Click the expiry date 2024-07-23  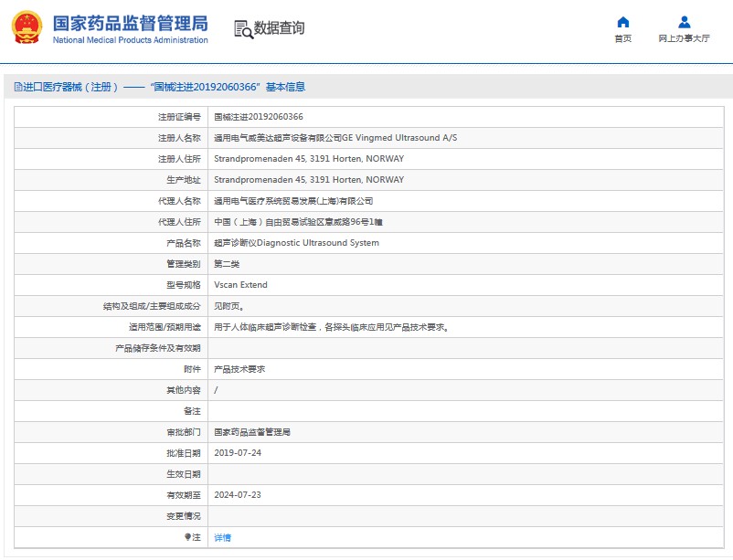tap(238, 495)
